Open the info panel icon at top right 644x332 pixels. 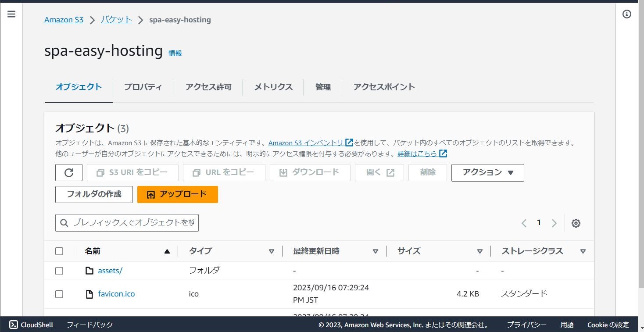click(627, 14)
